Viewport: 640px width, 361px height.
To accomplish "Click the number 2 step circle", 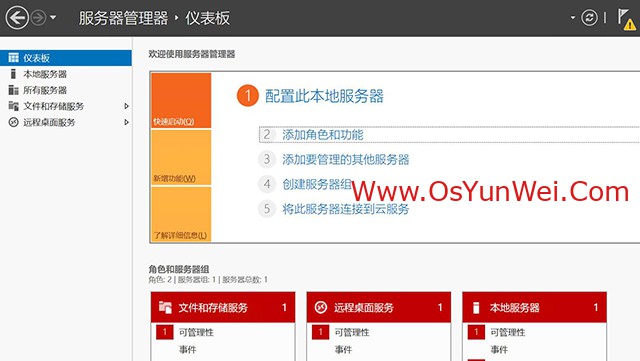I will point(267,134).
